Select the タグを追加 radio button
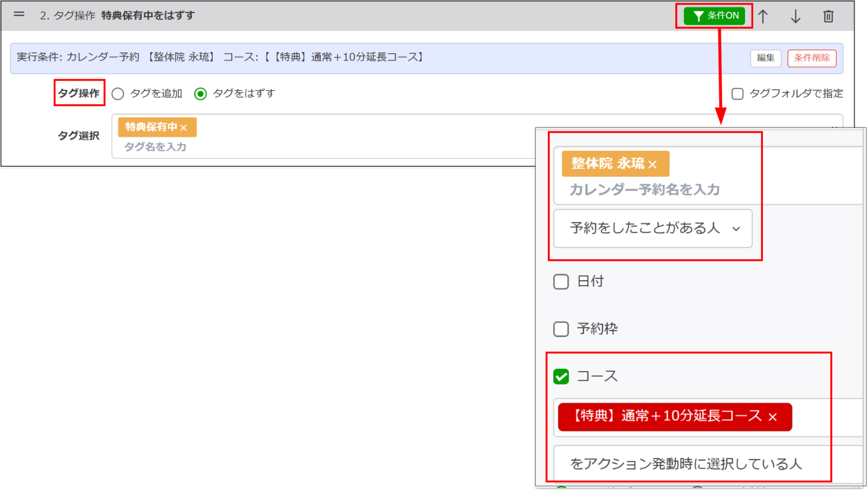The width and height of the screenshot is (868, 490). pyautogui.click(x=117, y=93)
